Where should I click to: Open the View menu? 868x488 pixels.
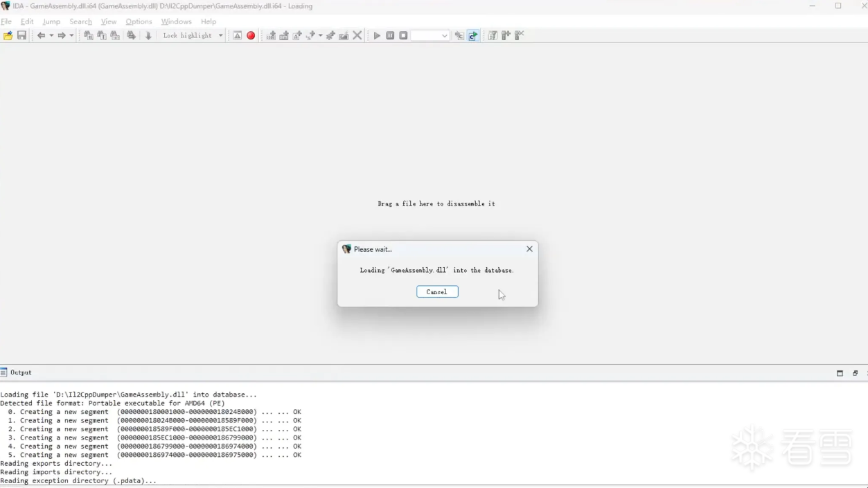109,21
